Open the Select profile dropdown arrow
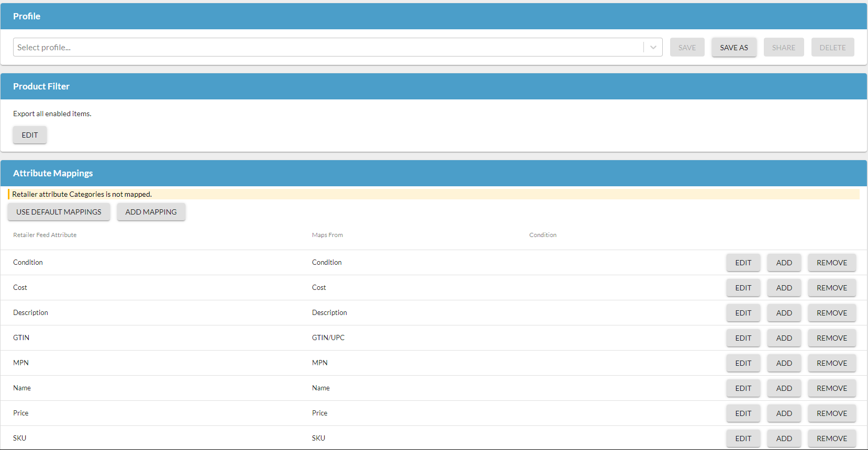The height and width of the screenshot is (450, 868). point(653,47)
